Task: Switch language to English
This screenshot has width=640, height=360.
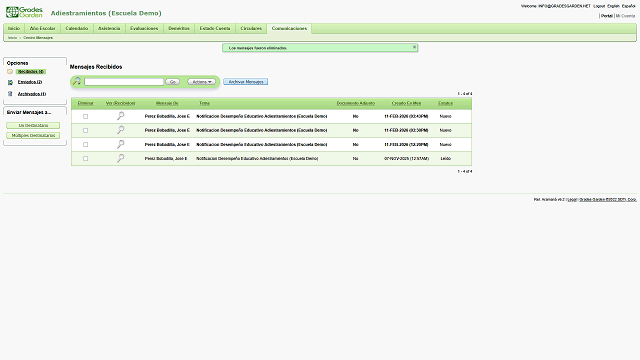Action: coord(613,6)
